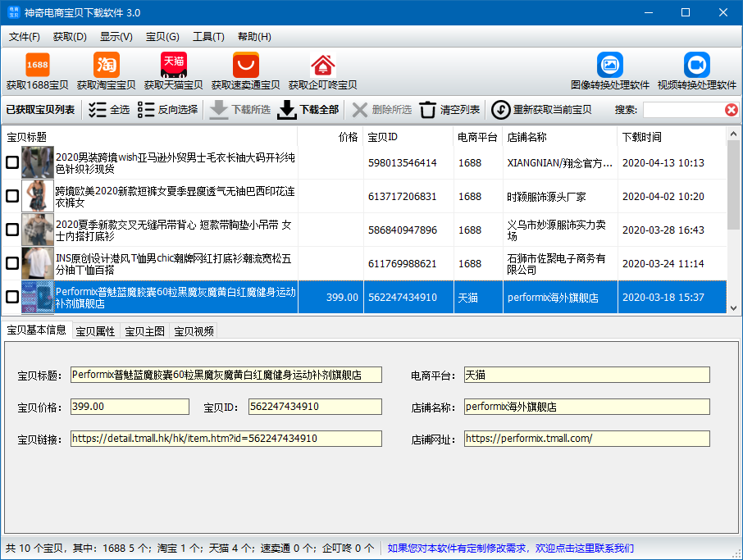743x560 pixels.
Task: Open the 工具(T) menu
Action: click(208, 36)
